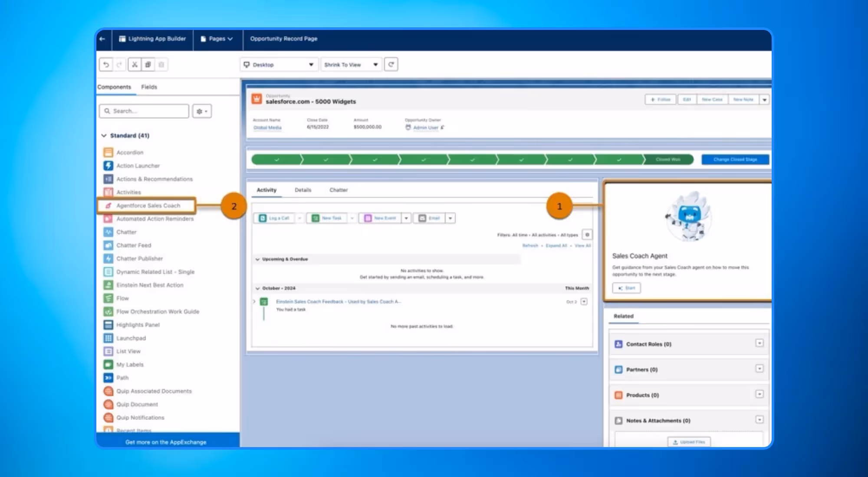
Task: Select the List View component icon
Action: (108, 351)
